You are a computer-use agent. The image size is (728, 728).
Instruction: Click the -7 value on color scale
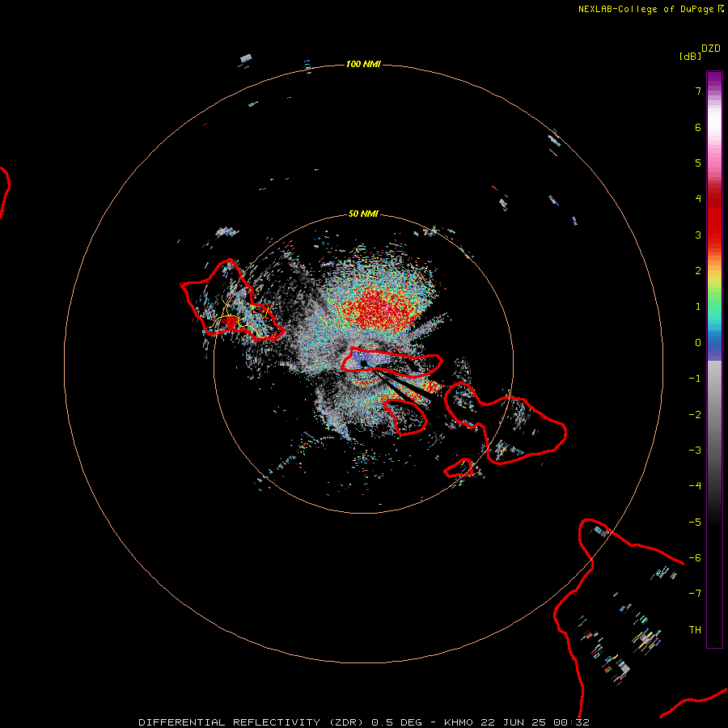click(x=695, y=594)
